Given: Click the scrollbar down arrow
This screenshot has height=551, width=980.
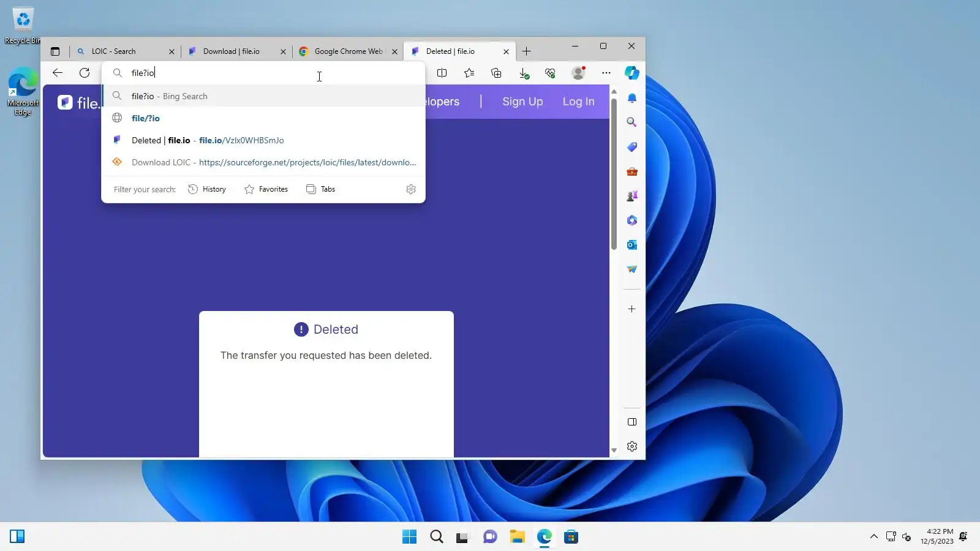Looking at the screenshot, I should (614, 451).
